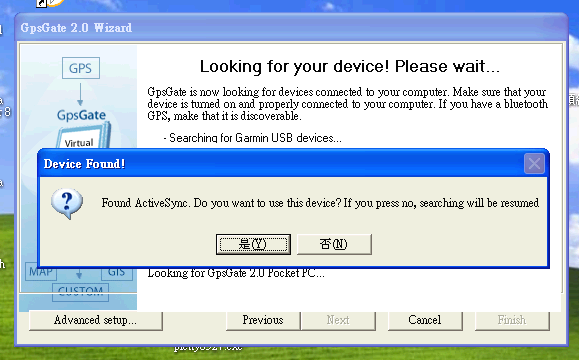The width and height of the screenshot is (579, 360).
Task: Confirm with the 是(Y) yes button
Action: tap(253, 244)
